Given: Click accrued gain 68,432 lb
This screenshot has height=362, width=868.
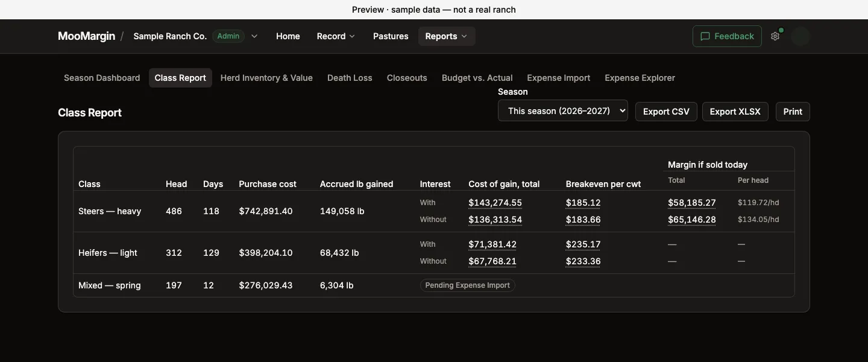Looking at the screenshot, I should 339,253.
